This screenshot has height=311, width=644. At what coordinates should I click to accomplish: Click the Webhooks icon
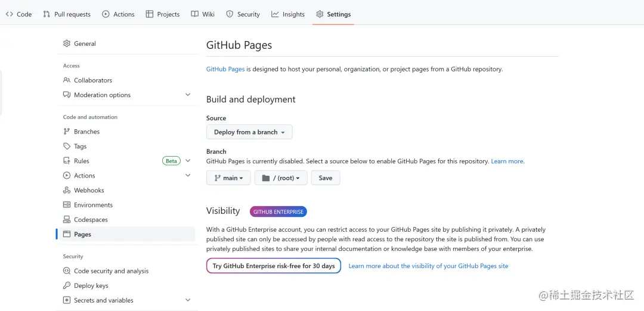pyautogui.click(x=67, y=191)
